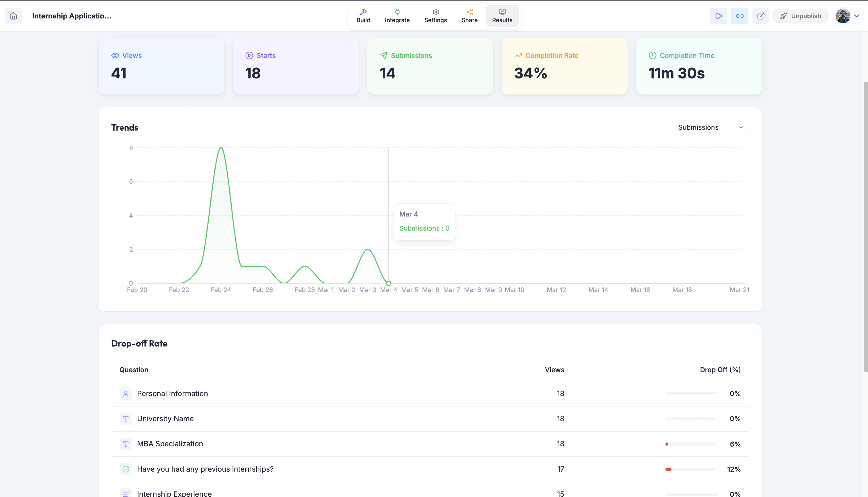
Task: Go to the Share tab
Action: click(x=469, y=16)
